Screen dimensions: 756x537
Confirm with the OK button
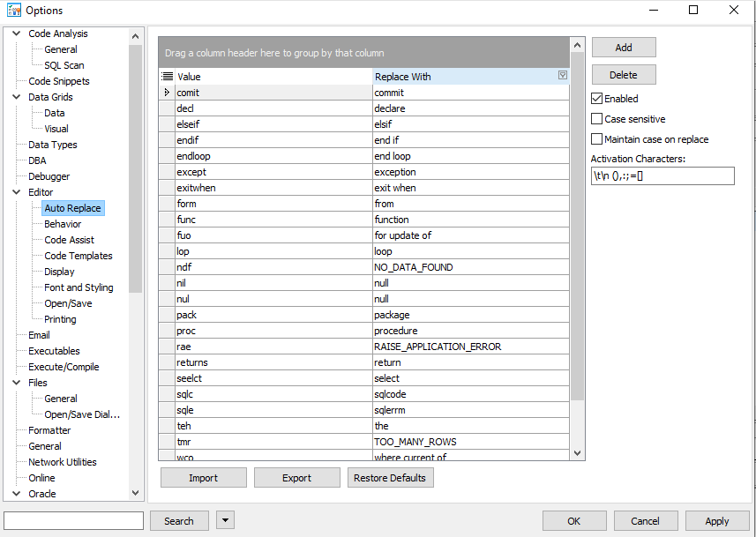pos(574,520)
